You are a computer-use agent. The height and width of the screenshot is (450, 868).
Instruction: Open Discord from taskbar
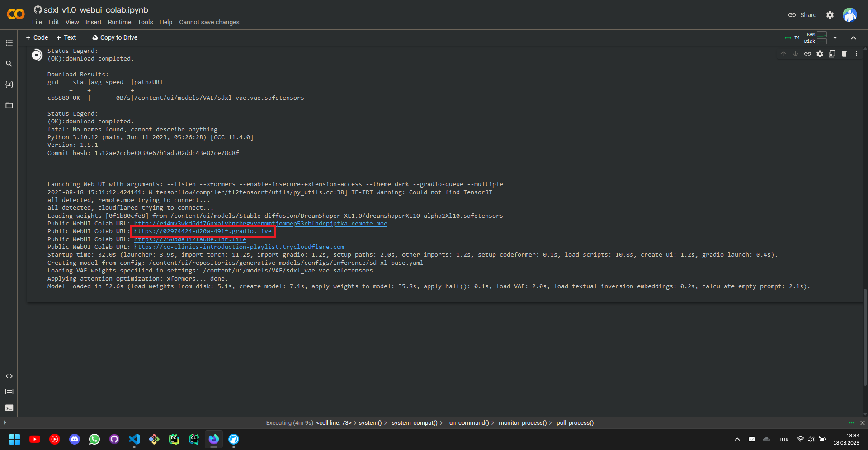75,439
